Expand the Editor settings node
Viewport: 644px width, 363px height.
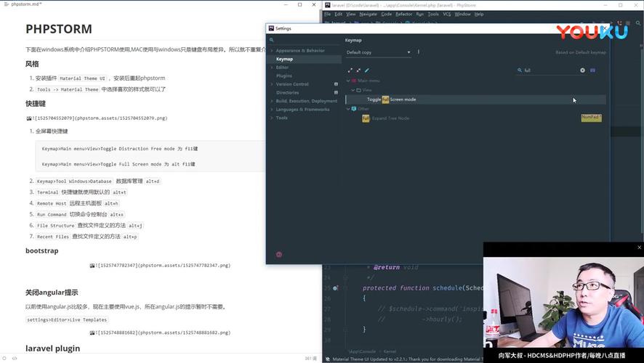click(272, 68)
